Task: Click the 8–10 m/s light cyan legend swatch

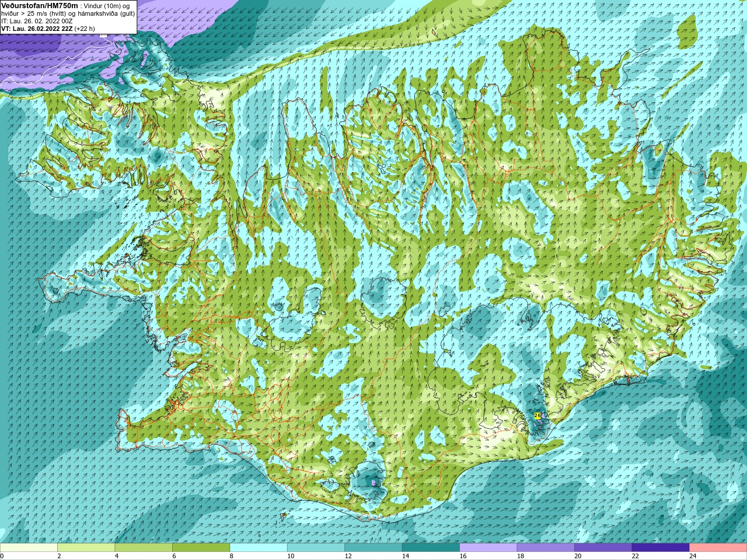Action: (259, 548)
